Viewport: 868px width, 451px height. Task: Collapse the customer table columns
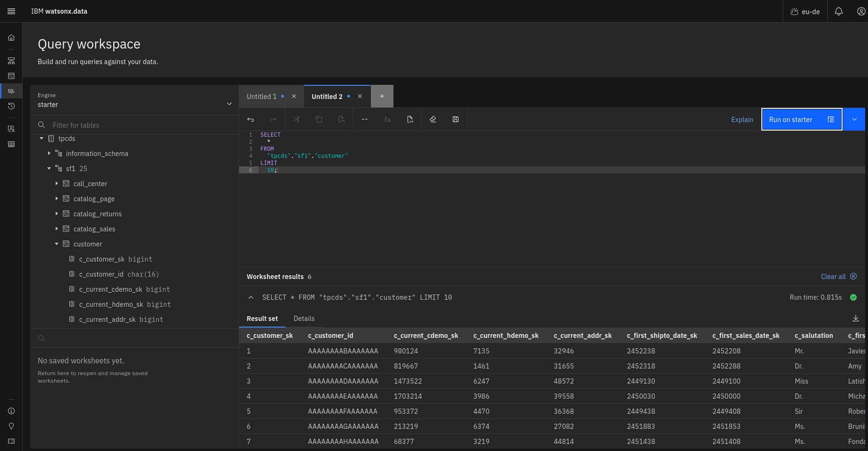coord(57,244)
